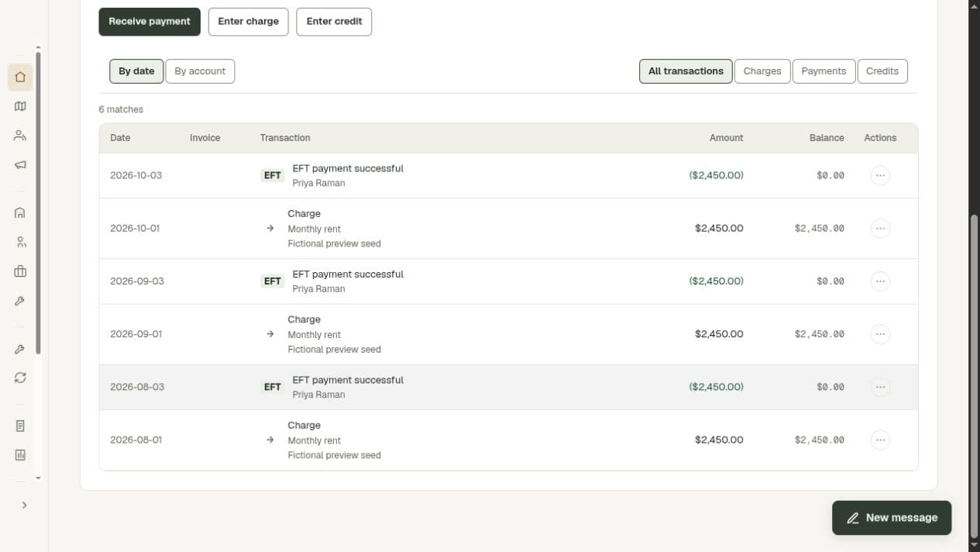This screenshot has height=552, width=980.
Task: Open actions menu for 2026-08-01 charge
Action: [880, 440]
